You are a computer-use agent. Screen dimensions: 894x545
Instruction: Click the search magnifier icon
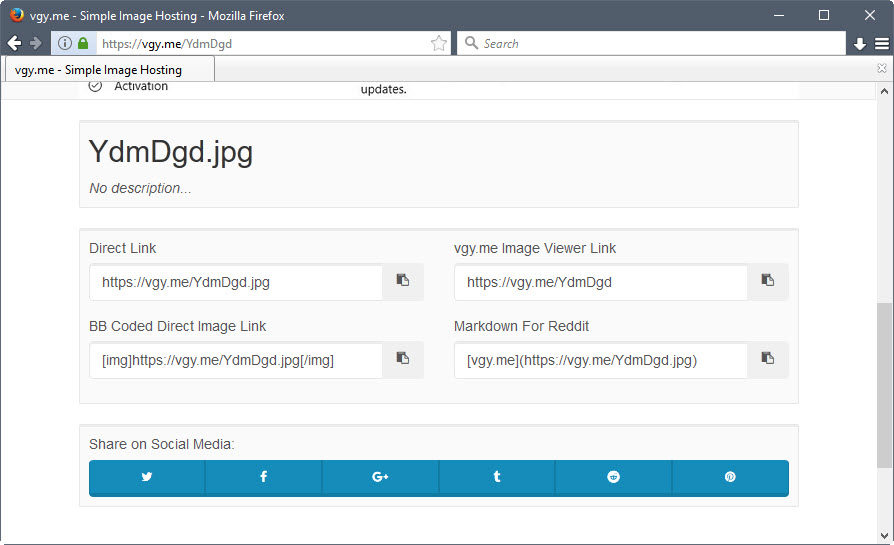pos(471,43)
